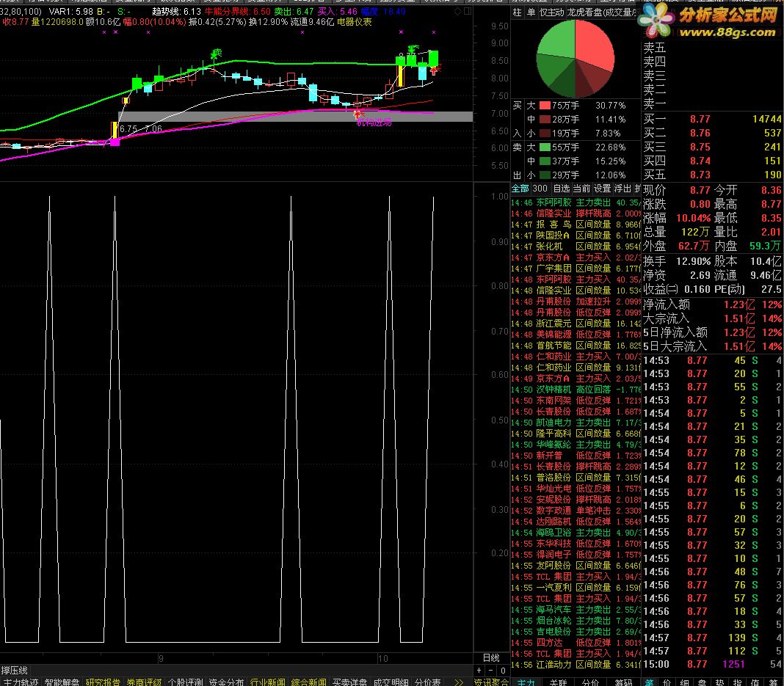This screenshot has width=784, height=686.
Task: Click the small sell swatch 29万手
Action: pos(545,175)
